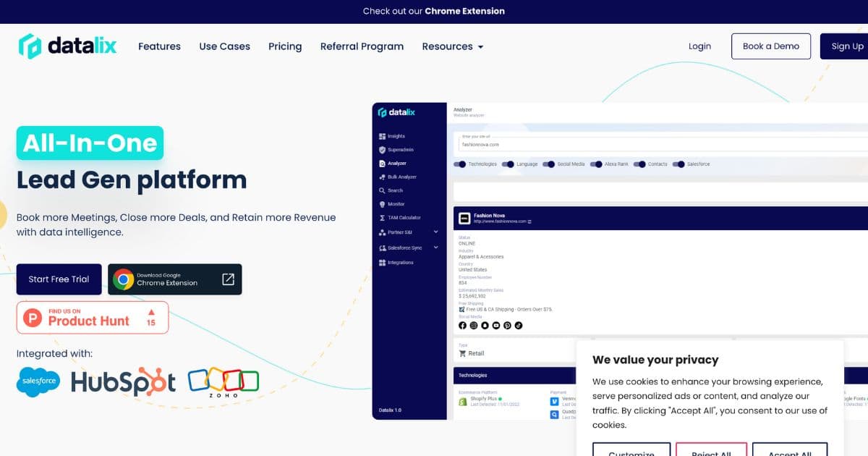Go to the Pricing page
Viewport: 868px width, 456px height.
click(x=285, y=46)
